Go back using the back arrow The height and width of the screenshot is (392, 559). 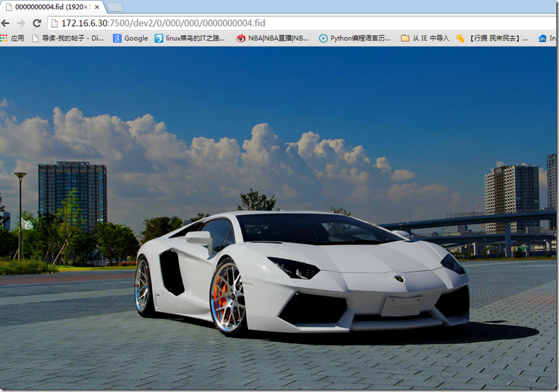coord(6,23)
